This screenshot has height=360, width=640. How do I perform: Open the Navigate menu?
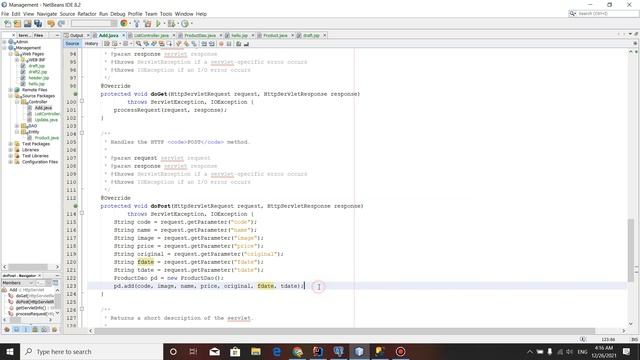pyautogui.click(x=47, y=14)
